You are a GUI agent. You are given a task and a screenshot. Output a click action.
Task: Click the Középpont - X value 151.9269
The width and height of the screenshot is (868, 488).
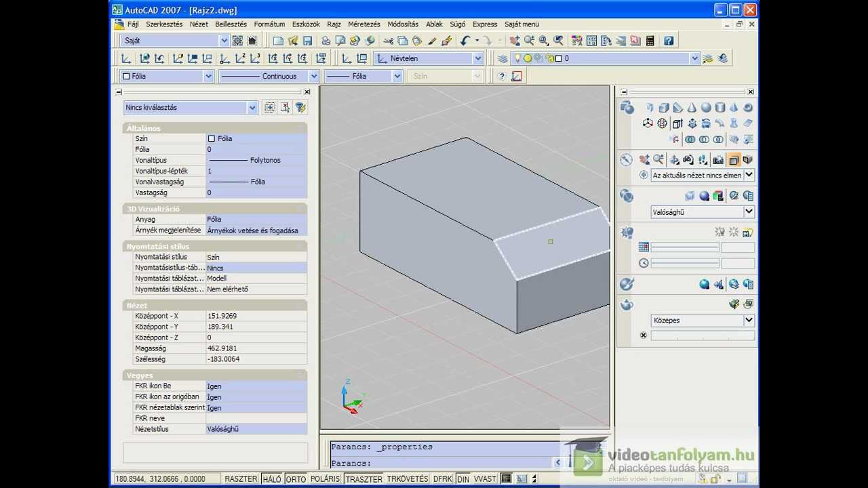[256, 316]
